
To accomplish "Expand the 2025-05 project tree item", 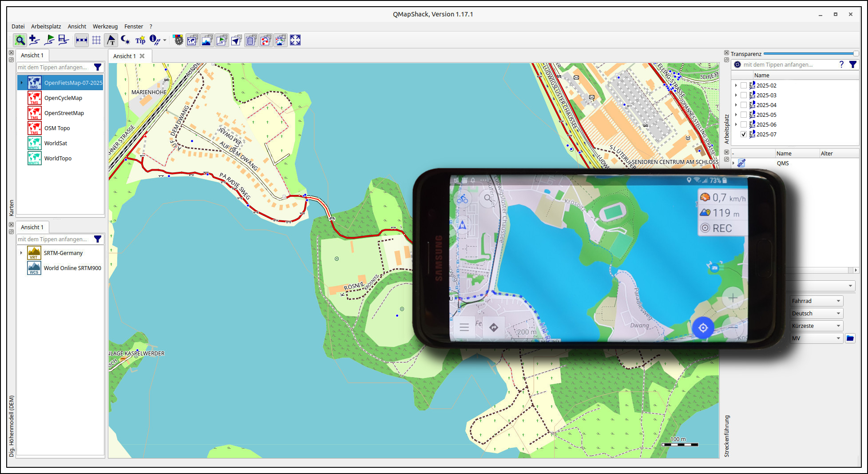I will pos(736,115).
